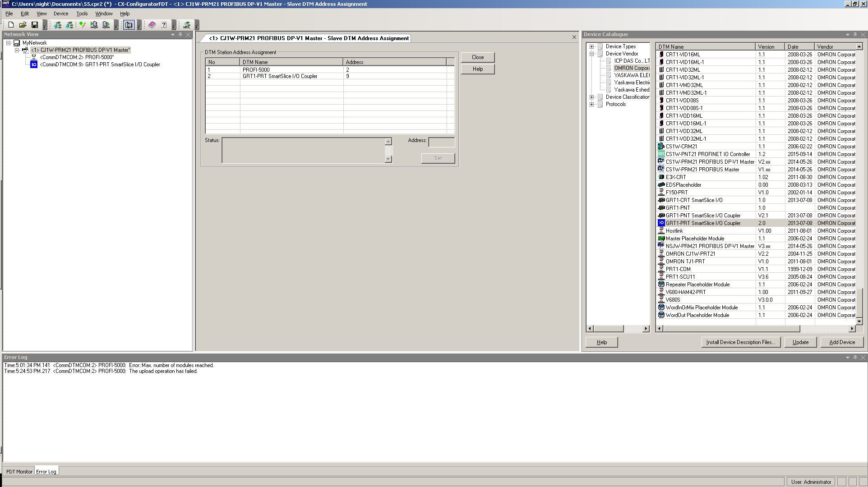The height and width of the screenshot is (487, 868).
Task: Expand Device Types in the catalogue
Action: click(x=591, y=46)
